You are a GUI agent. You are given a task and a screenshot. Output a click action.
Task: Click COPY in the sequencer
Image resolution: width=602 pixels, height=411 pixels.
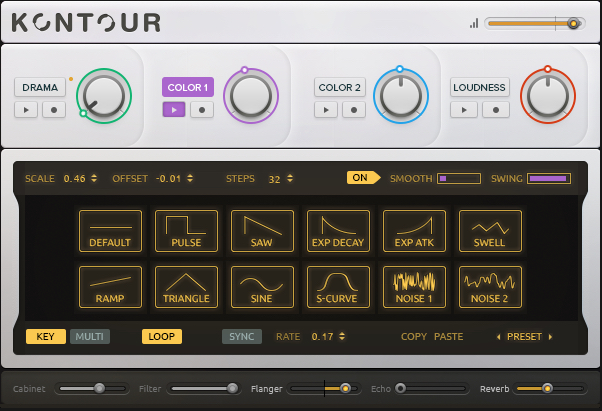[x=414, y=337]
